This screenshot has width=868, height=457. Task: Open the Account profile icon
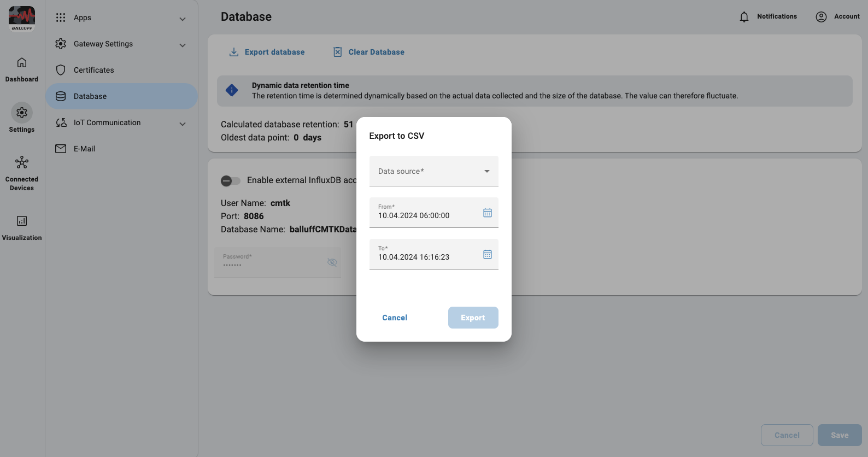click(x=821, y=17)
